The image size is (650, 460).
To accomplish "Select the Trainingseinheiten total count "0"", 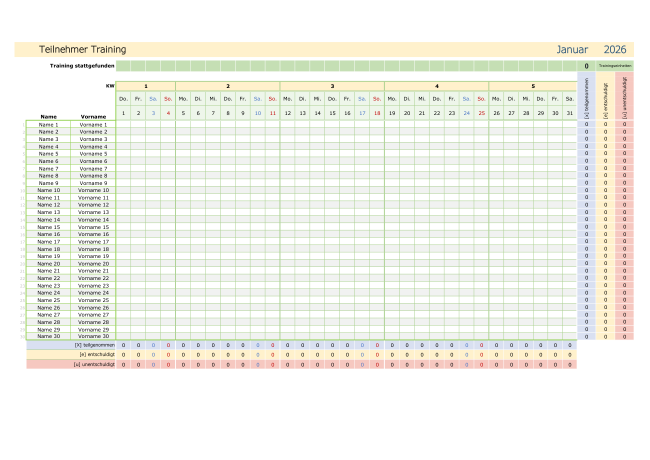I will click(x=586, y=66).
